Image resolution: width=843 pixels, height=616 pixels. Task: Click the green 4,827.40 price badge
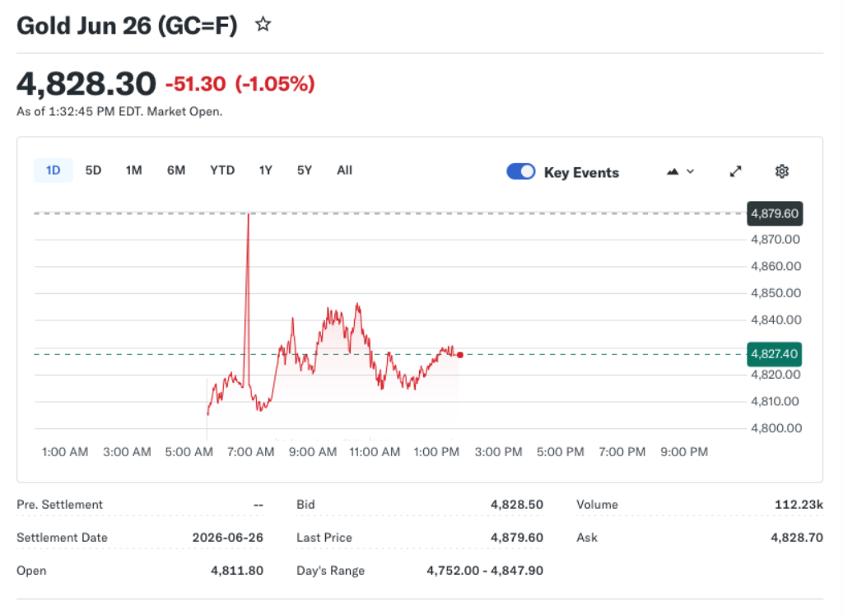tap(774, 354)
